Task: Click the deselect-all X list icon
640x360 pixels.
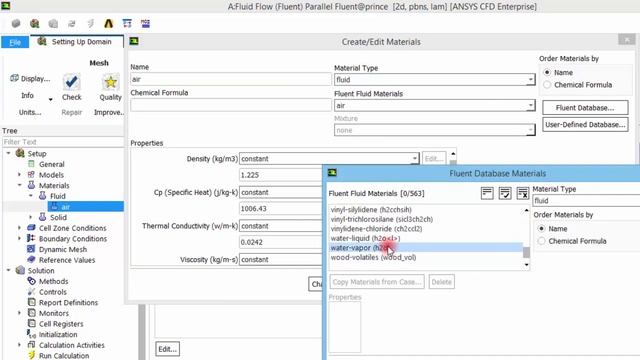Action: pos(523,193)
